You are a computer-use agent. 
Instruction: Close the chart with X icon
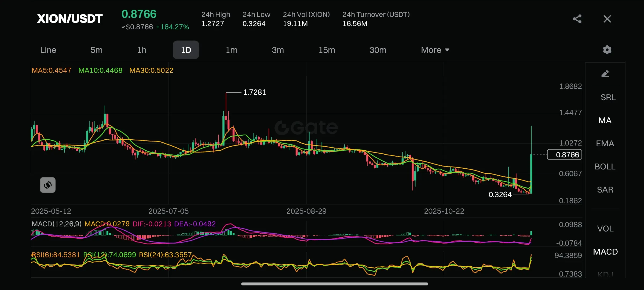click(x=607, y=19)
